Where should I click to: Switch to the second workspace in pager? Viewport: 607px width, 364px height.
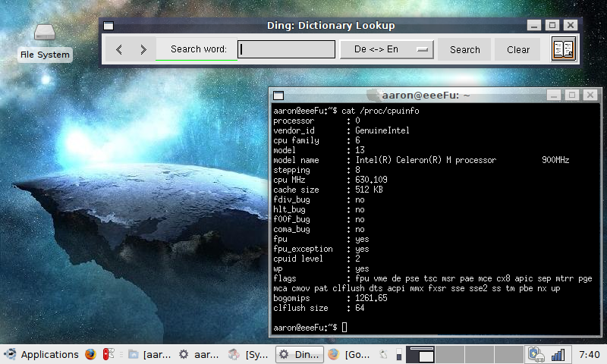click(450, 354)
